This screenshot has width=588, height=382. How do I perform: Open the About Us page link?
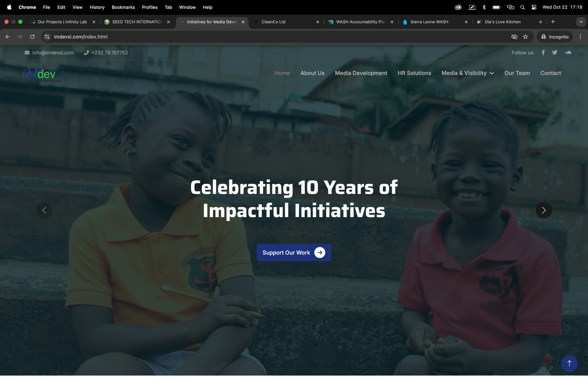pyautogui.click(x=312, y=73)
